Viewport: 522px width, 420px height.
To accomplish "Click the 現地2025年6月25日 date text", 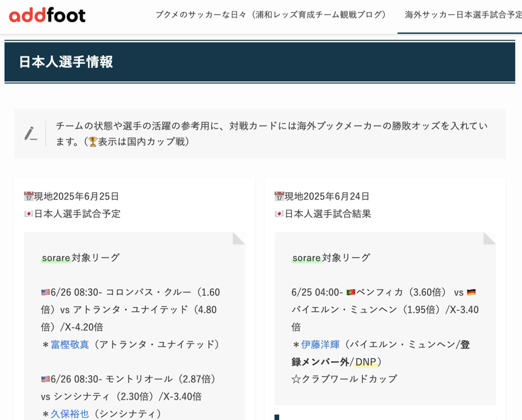I will click(76, 196).
